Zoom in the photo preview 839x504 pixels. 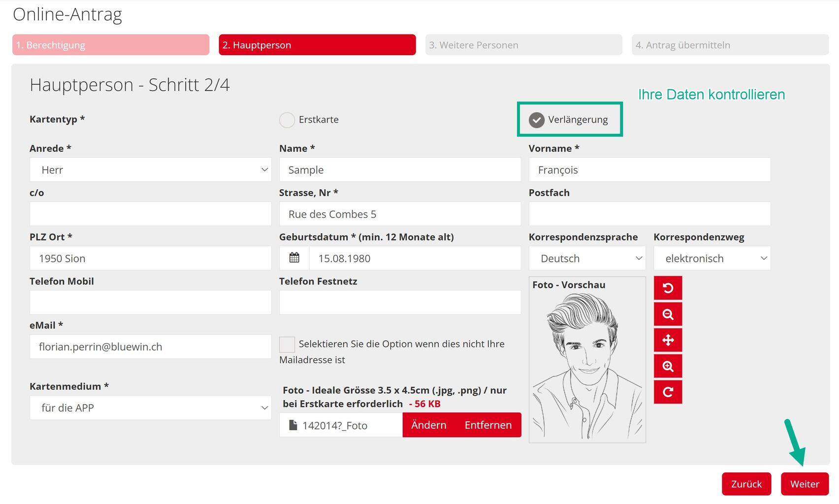(668, 366)
